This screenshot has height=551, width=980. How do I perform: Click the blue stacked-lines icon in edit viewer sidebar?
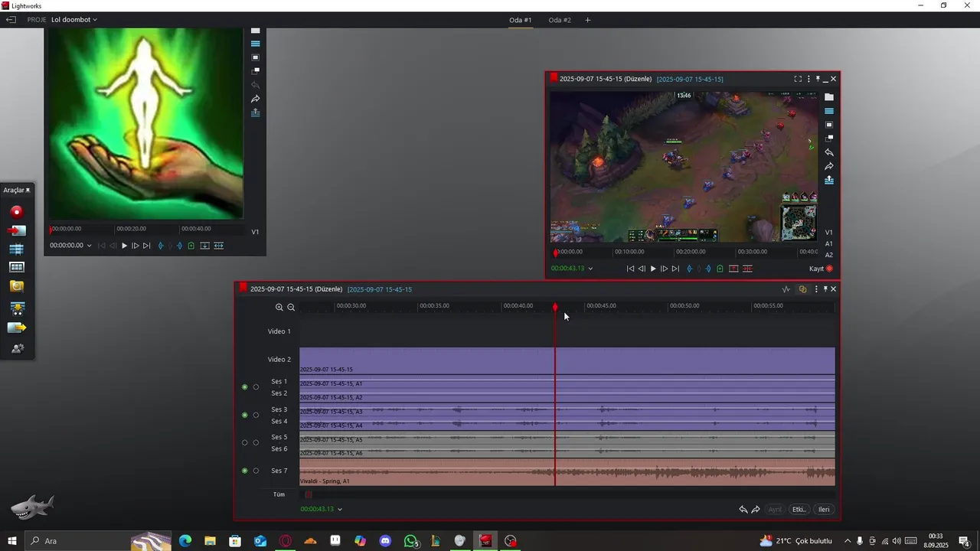point(829,111)
